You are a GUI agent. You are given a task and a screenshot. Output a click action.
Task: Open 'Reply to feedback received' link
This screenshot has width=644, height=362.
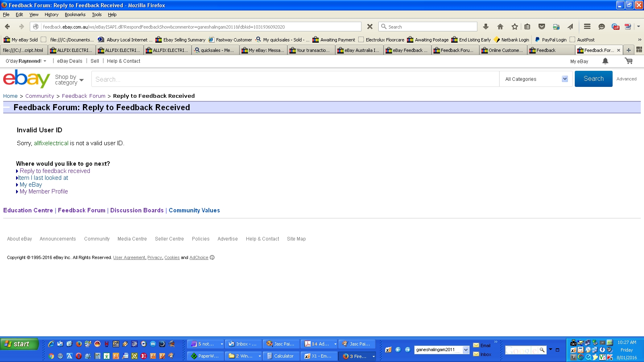[x=55, y=171]
